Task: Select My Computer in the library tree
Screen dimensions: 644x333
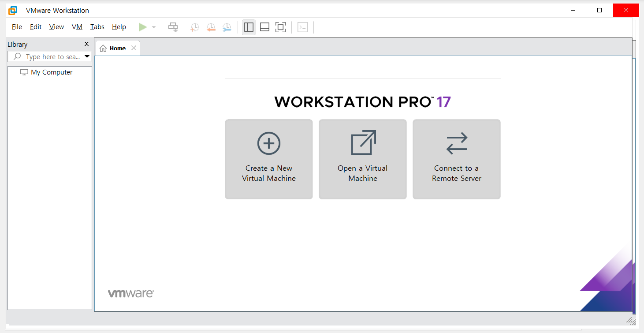Action: pyautogui.click(x=52, y=72)
